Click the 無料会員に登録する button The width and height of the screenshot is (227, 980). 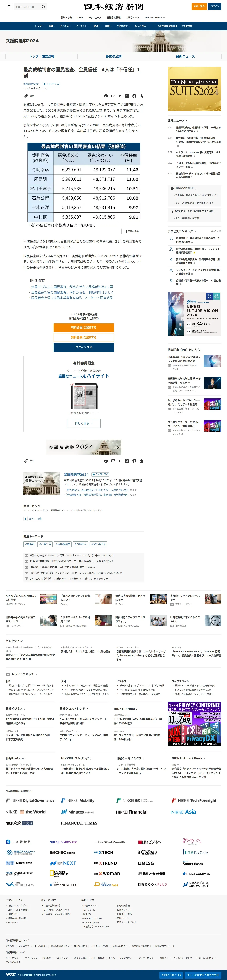tap(84, 337)
